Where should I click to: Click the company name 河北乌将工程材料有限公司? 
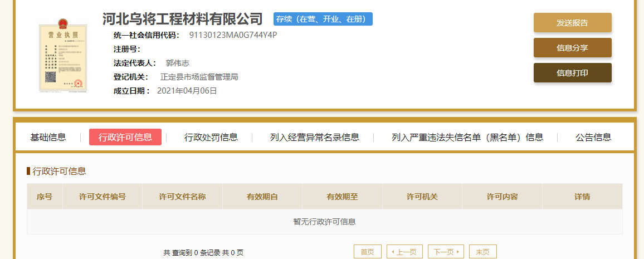182,19
